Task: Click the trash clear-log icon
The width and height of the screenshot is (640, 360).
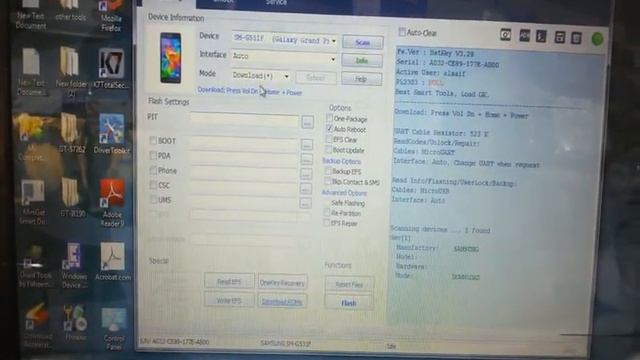Action: (576, 38)
